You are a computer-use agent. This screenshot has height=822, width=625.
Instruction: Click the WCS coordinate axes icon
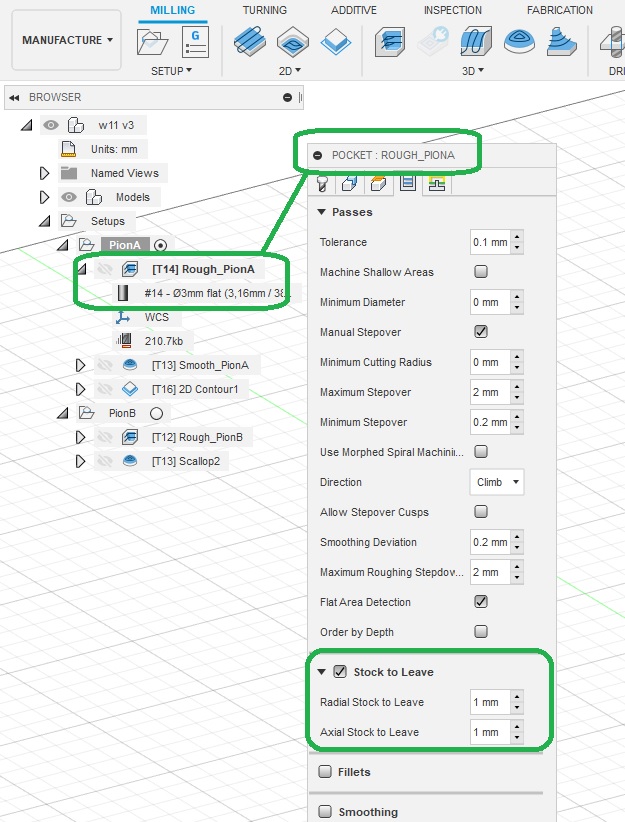(x=123, y=317)
